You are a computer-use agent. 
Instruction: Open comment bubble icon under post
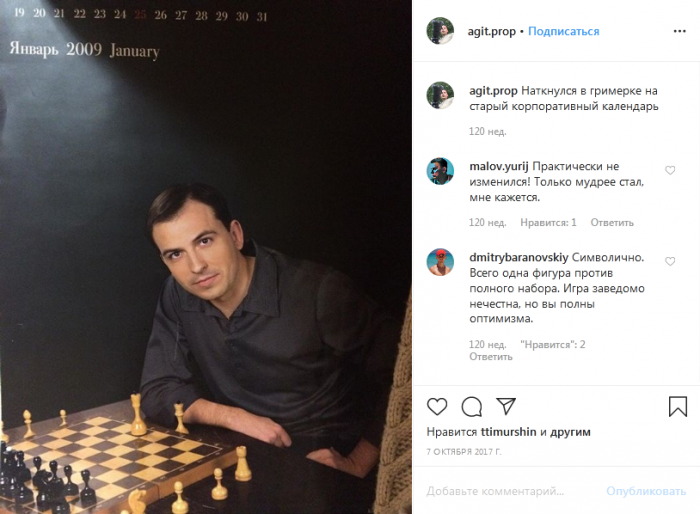pos(471,407)
